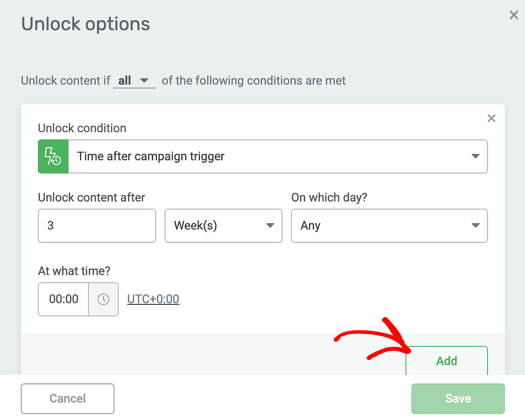Click the Unlock condition dropdown arrow
525x420 pixels.
475,156
